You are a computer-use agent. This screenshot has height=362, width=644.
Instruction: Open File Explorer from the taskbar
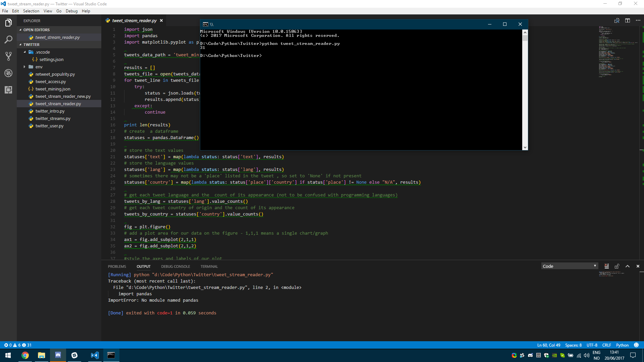coord(41,355)
